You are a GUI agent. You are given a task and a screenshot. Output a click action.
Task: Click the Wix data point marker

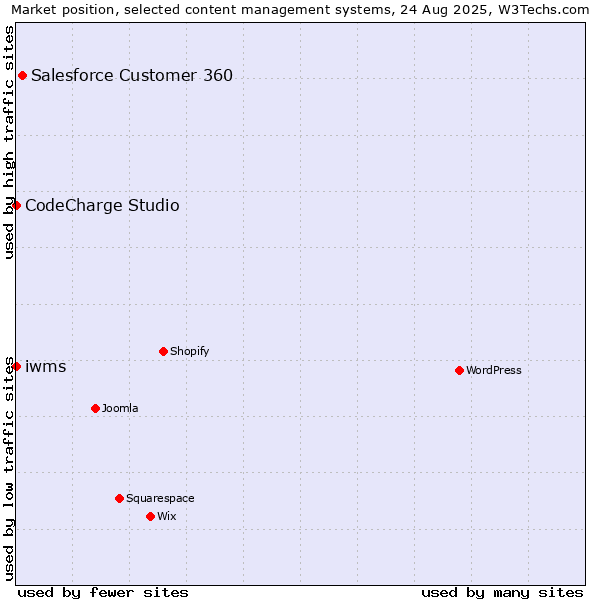pos(150,517)
